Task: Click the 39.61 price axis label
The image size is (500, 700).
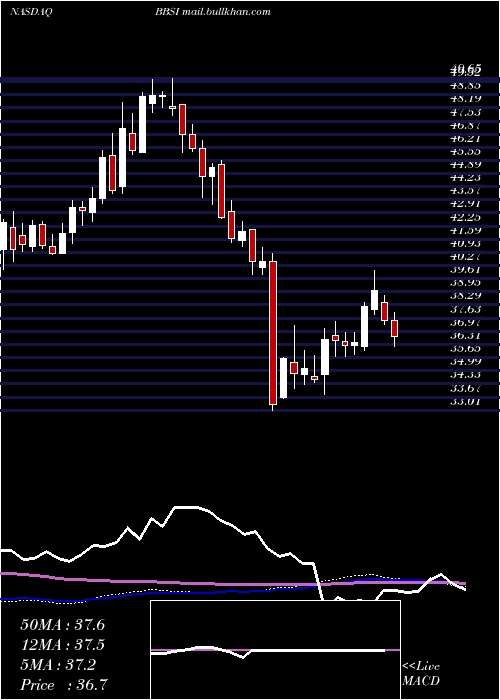Action: point(465,270)
